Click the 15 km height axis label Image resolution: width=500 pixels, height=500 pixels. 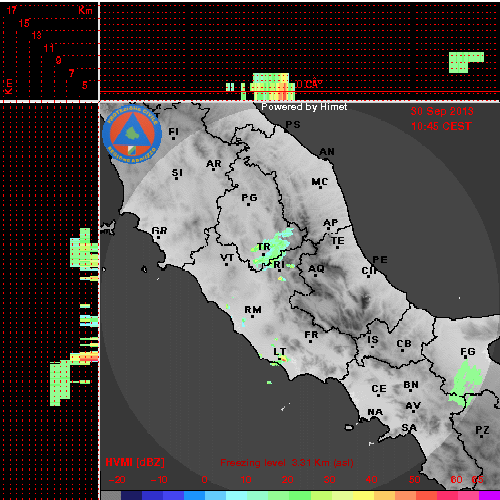pos(24,23)
